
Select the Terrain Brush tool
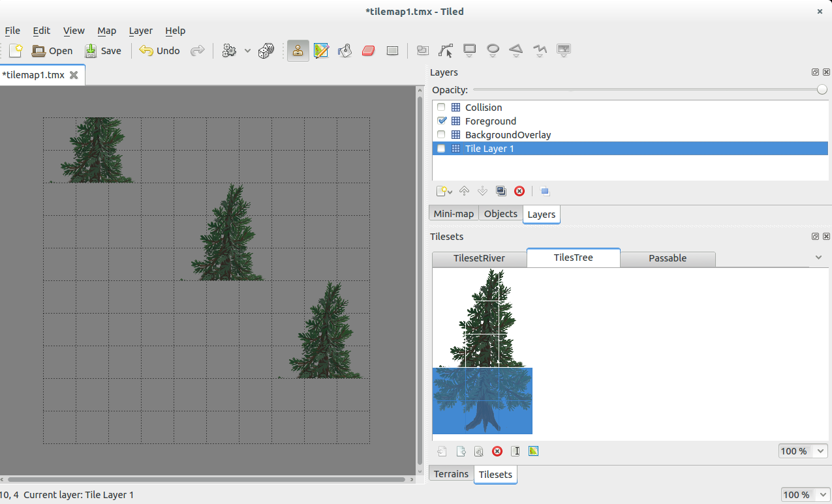coord(321,50)
